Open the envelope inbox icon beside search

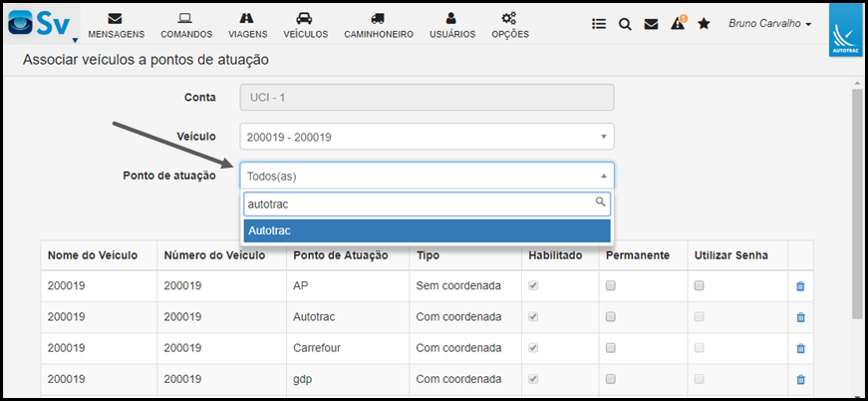651,24
